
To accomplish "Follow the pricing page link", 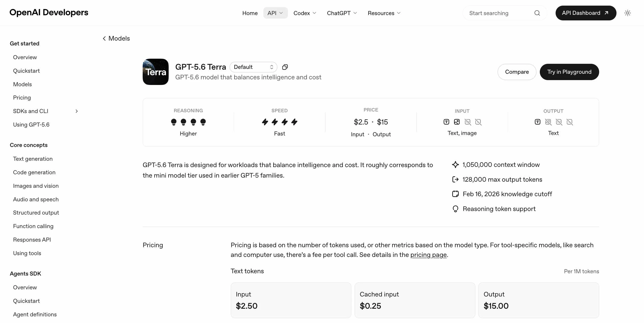I will tap(428, 255).
